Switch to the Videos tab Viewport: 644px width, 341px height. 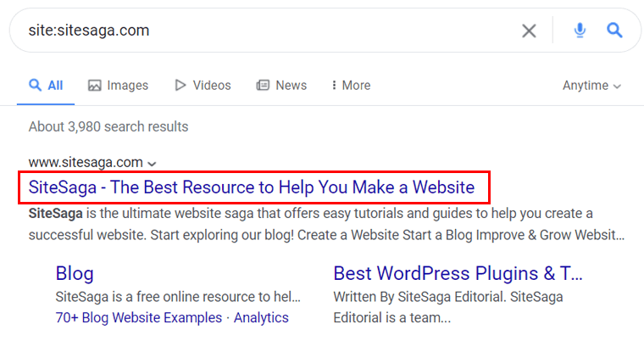pyautogui.click(x=203, y=85)
